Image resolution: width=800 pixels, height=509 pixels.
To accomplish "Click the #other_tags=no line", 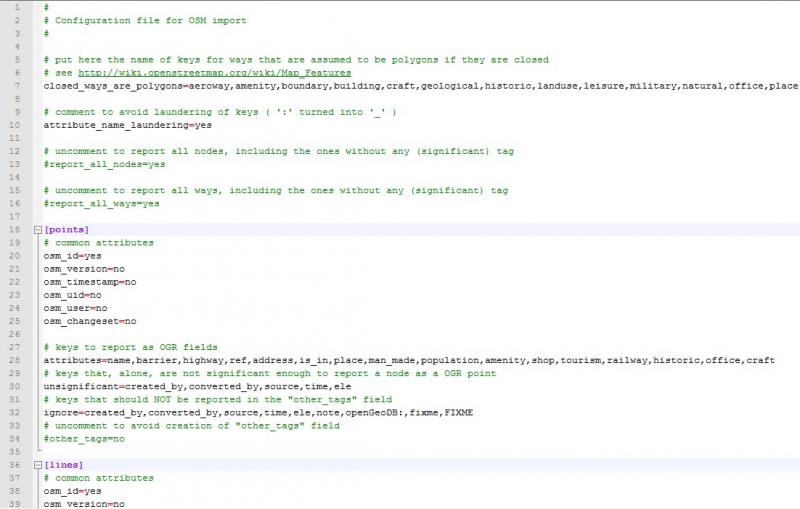I will [x=84, y=438].
